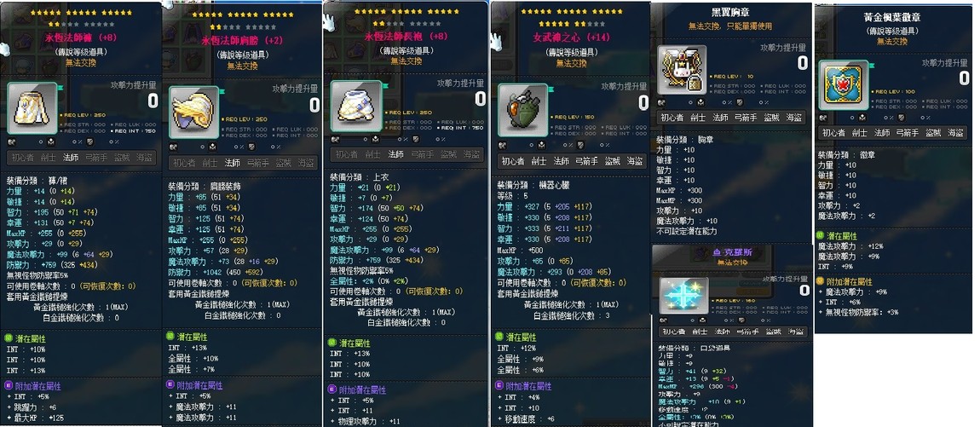Select 劍士 class tab in 女武神之心 panel
Viewport: 980px width, 427px height.
tap(539, 161)
